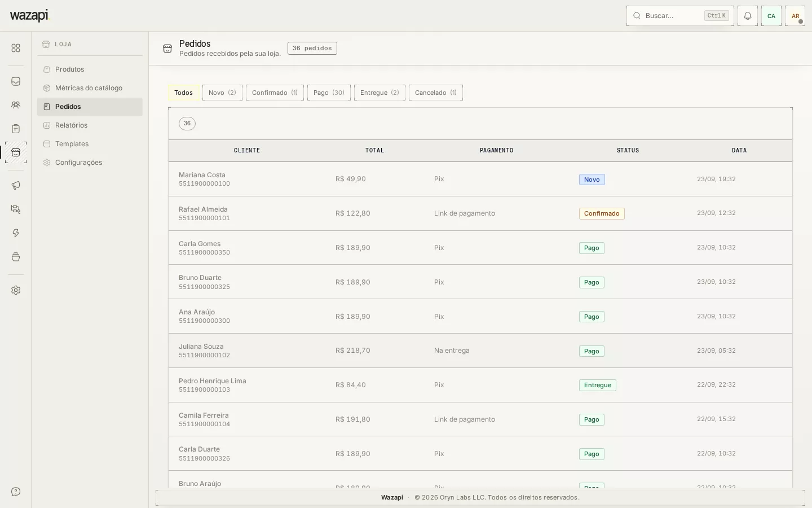Click the magnifier icon in search box

[637, 16]
